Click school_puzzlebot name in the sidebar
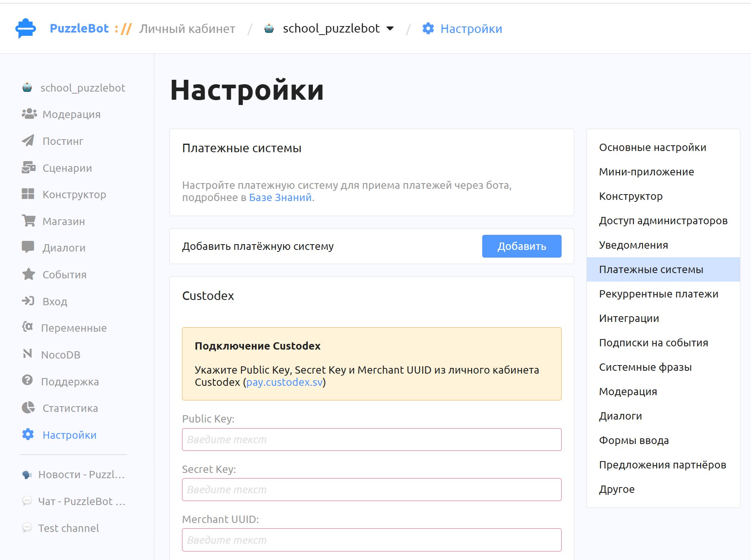This screenshot has width=751, height=560. [x=83, y=88]
